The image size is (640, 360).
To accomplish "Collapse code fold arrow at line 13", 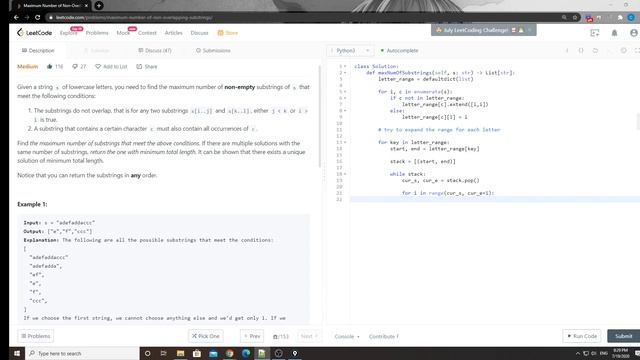I will point(345,142).
